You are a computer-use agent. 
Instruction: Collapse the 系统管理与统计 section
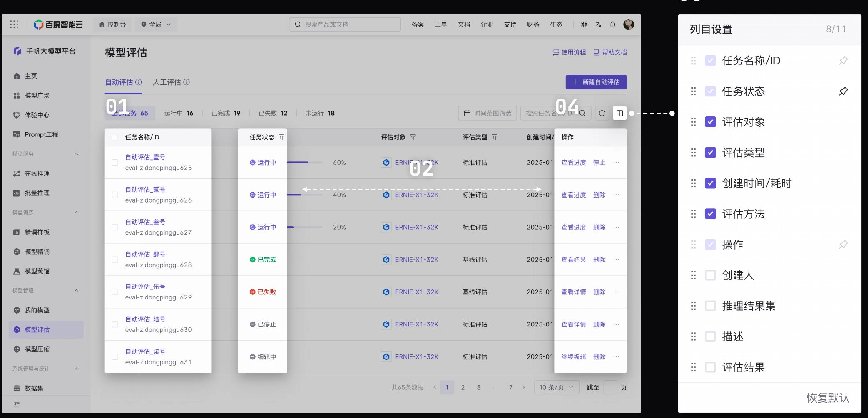point(77,369)
